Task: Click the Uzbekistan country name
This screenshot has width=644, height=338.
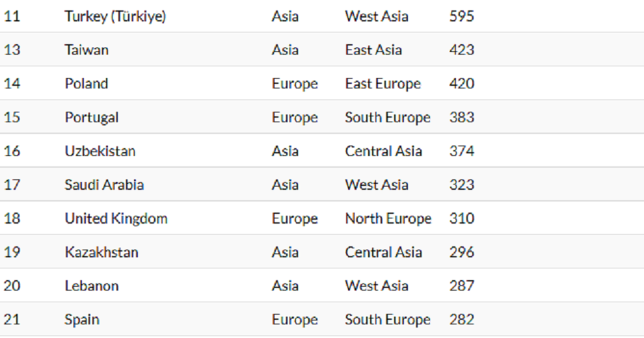Action: click(100, 151)
